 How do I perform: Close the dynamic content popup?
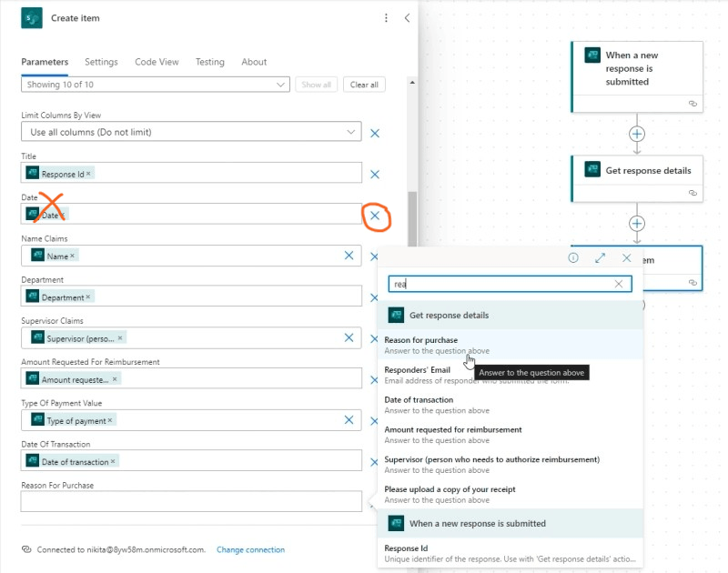(626, 257)
